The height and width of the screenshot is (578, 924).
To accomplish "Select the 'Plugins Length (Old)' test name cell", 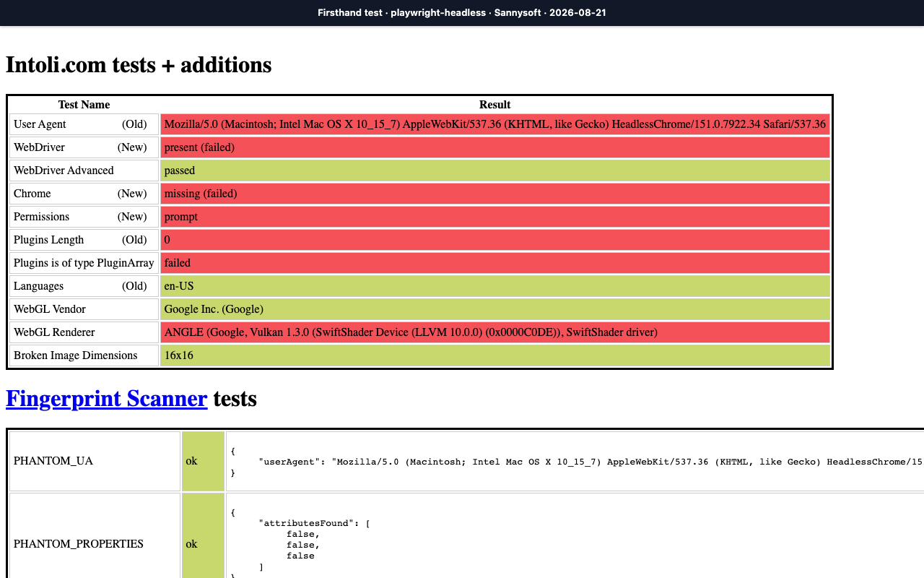I will coord(84,240).
